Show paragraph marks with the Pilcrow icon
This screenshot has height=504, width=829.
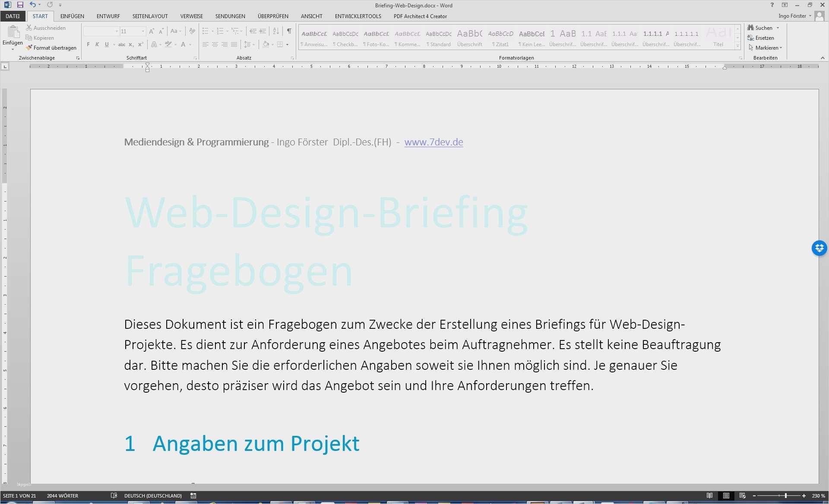(x=289, y=31)
